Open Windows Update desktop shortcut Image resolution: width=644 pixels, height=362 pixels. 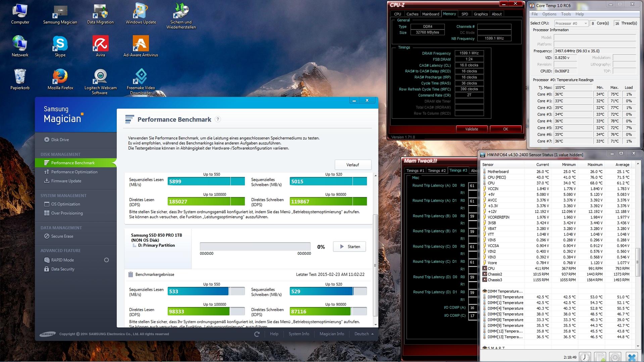141,14
